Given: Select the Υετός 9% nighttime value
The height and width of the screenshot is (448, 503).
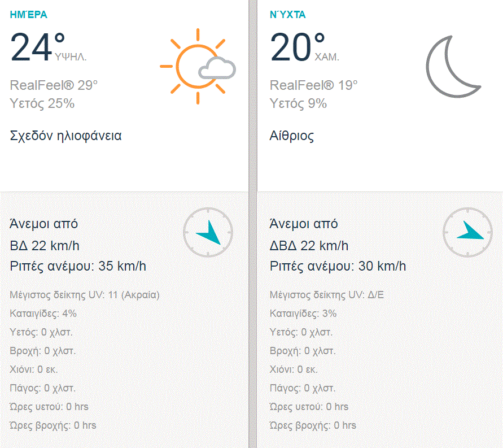Looking at the screenshot, I should point(299,103).
